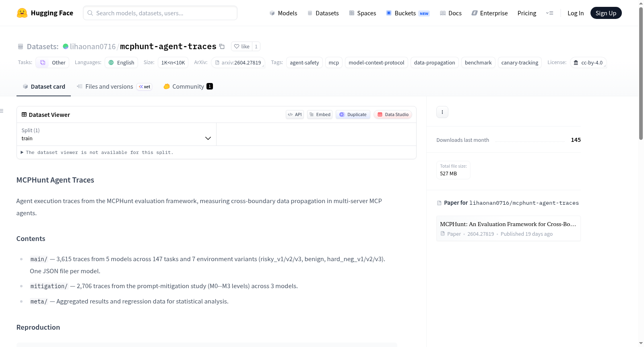Open the additional navigation menu icon
This screenshot has width=644, height=347.
click(x=549, y=13)
